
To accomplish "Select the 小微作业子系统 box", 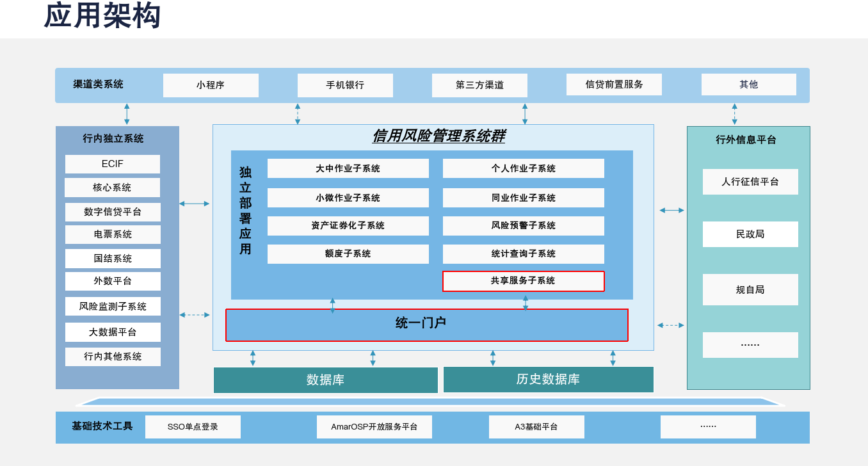I will pos(348,198).
